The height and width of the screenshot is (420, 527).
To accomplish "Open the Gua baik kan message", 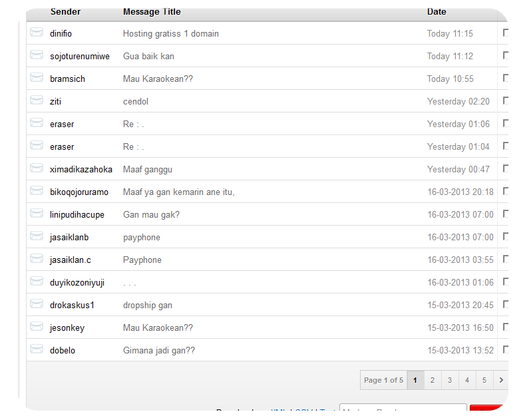I will click(148, 56).
